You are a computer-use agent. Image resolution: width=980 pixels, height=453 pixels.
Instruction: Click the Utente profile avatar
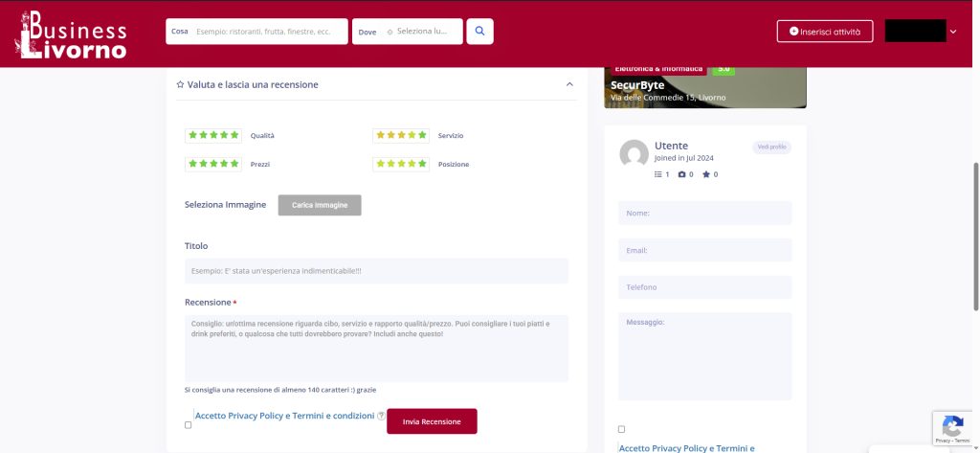pos(634,154)
